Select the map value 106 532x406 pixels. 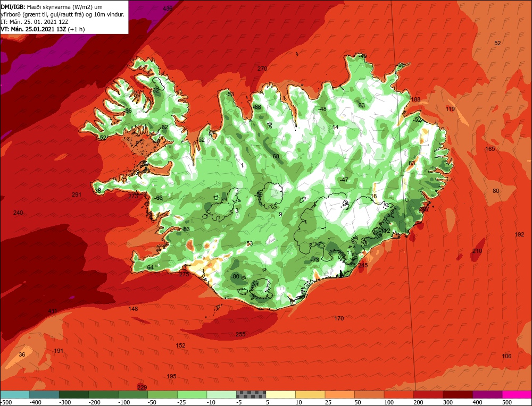point(506,356)
